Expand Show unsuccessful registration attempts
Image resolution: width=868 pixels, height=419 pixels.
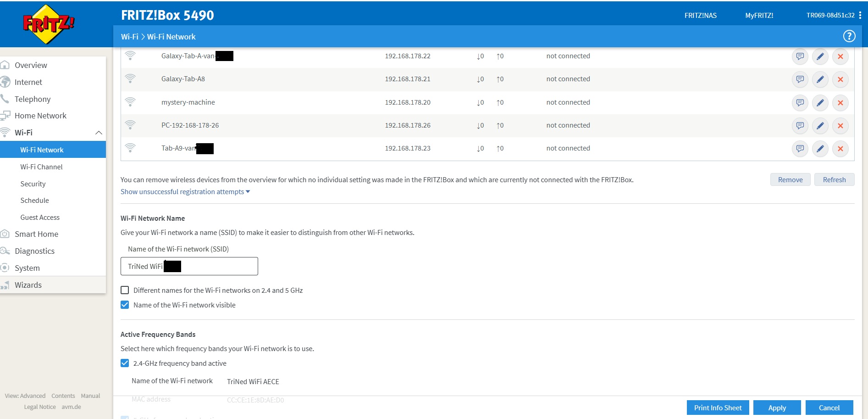coord(185,192)
